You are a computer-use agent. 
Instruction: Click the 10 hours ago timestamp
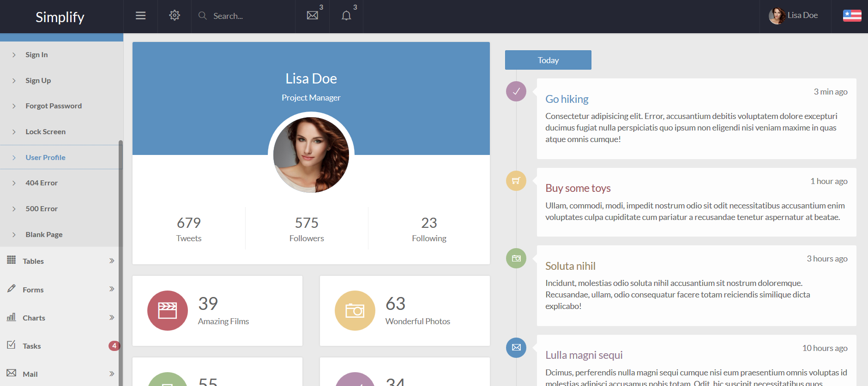point(825,348)
